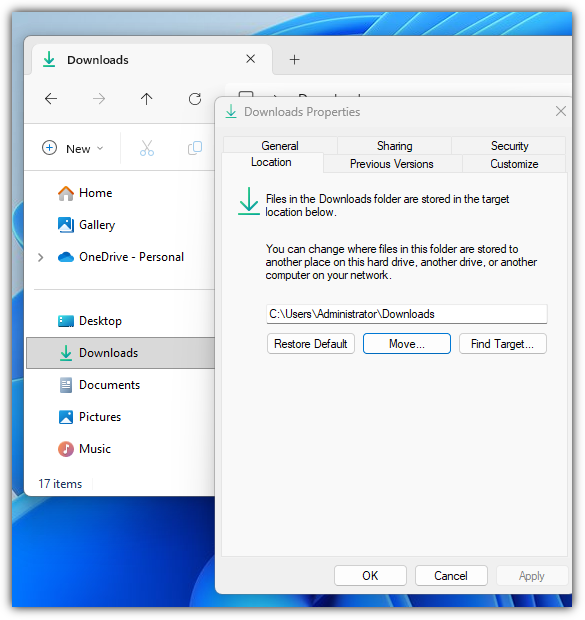Click the Music note icon

tap(66, 449)
